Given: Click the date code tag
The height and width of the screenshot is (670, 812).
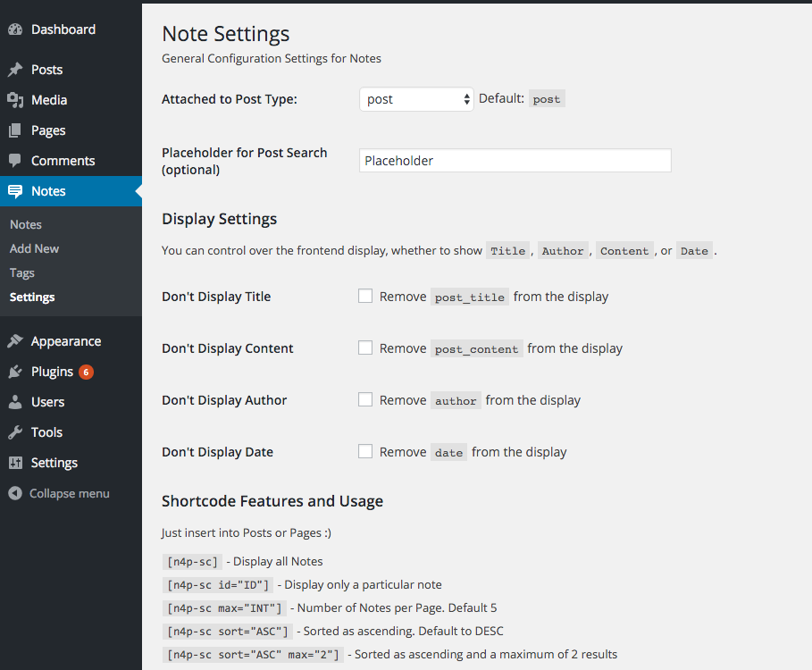Looking at the screenshot, I should coord(449,453).
